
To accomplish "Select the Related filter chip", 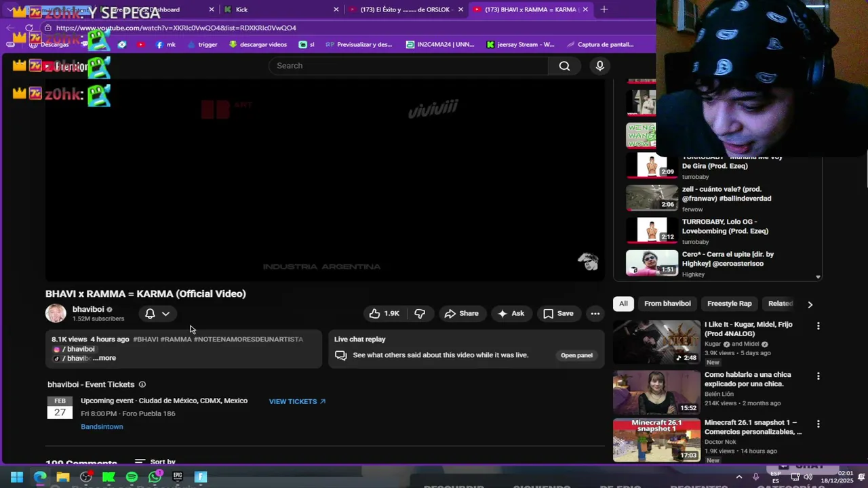I will pos(780,304).
